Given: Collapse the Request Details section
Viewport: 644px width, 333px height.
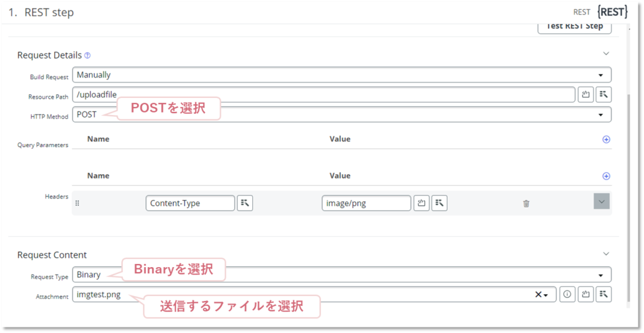Looking at the screenshot, I should pyautogui.click(x=606, y=53).
